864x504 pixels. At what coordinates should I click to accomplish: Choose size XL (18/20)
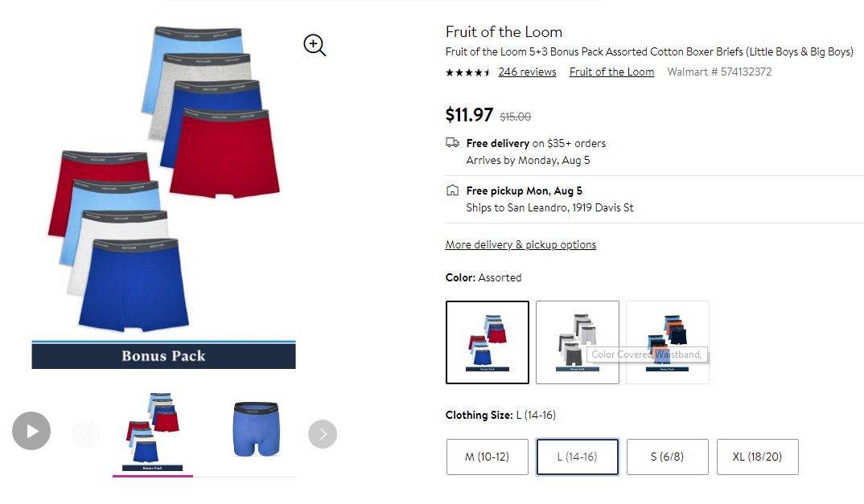[758, 457]
